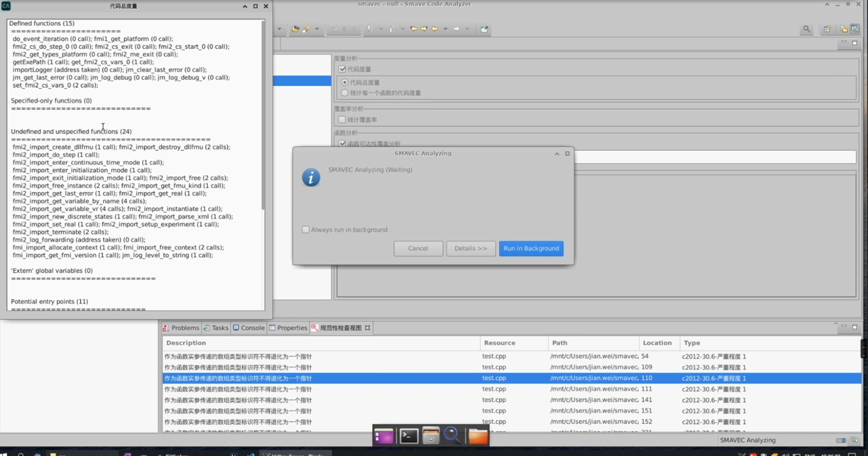Maximize the 代码总度量 window
This screenshot has height=456, width=868.
[x=255, y=6]
